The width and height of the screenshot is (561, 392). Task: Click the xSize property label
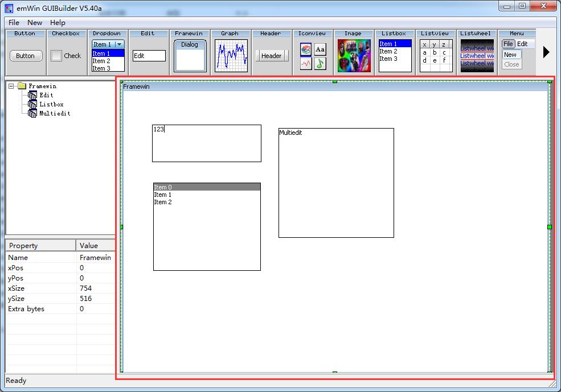click(x=16, y=288)
